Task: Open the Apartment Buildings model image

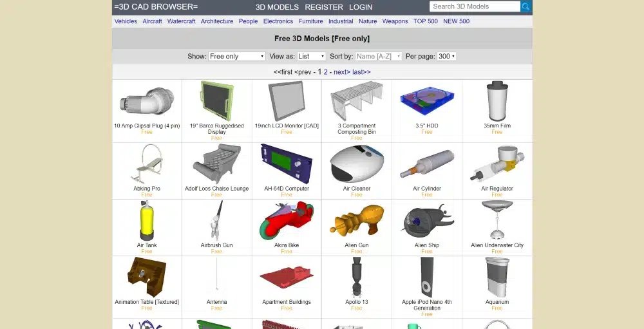Action: pyautogui.click(x=287, y=277)
